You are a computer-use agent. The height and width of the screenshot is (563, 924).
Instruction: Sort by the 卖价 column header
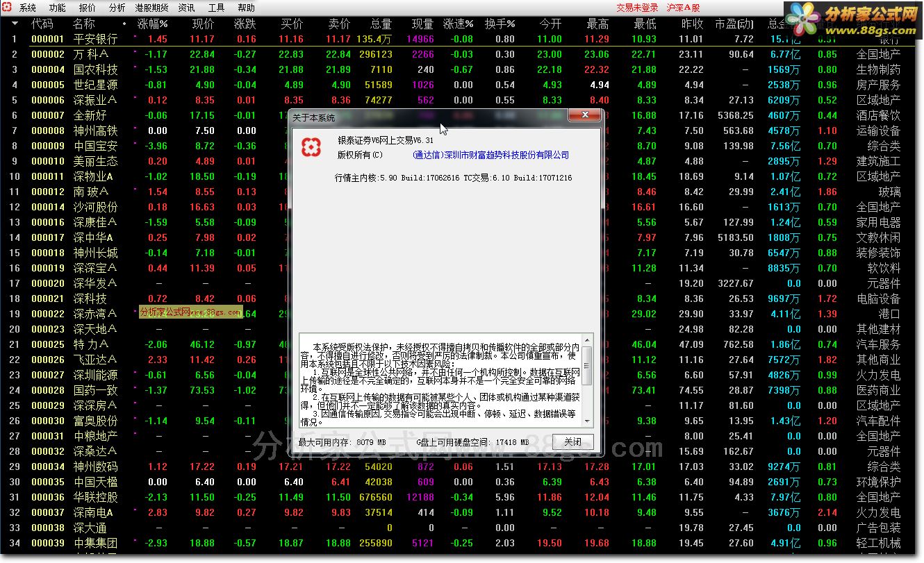(339, 24)
